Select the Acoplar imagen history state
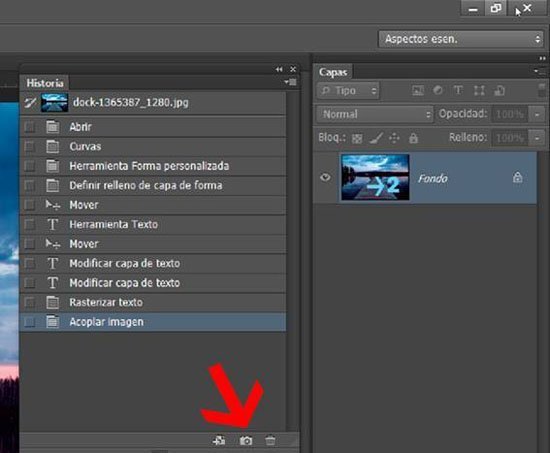550x453 pixels. [153, 322]
